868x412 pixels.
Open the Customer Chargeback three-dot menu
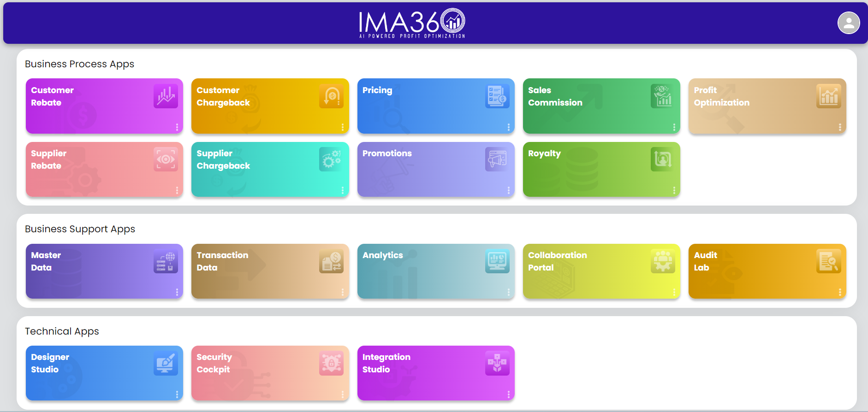[342, 127]
